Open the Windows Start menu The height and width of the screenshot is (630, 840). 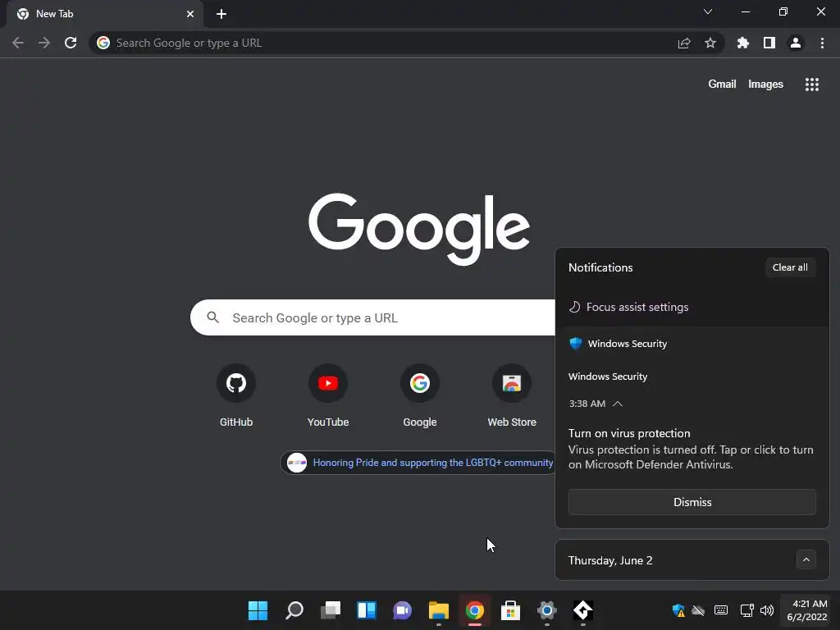click(258, 610)
